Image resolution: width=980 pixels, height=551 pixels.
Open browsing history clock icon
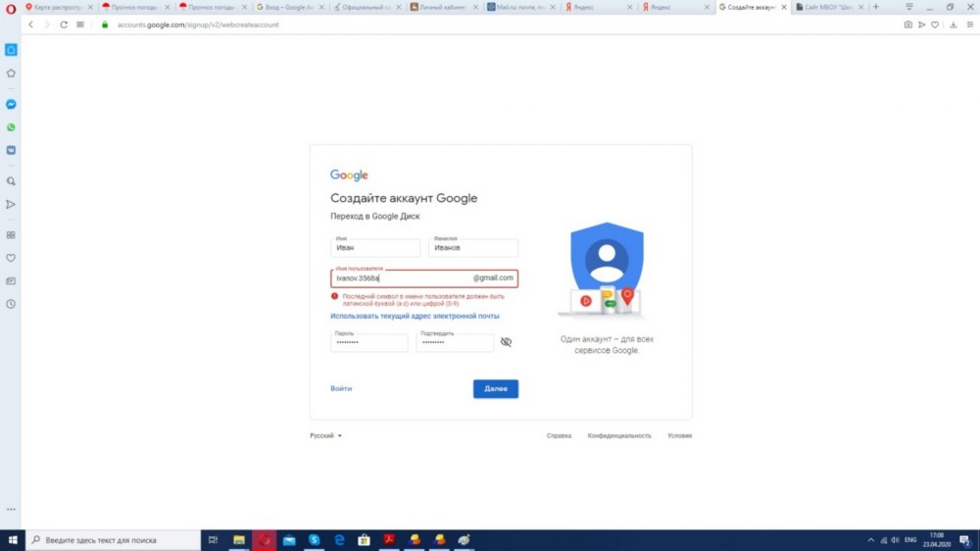click(x=11, y=304)
